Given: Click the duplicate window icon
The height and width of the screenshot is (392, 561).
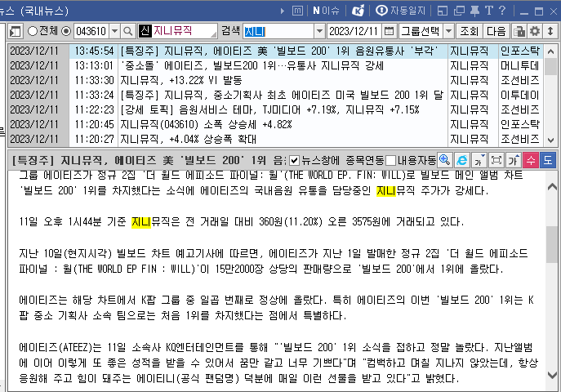Looking at the screenshot, I should [459, 11].
